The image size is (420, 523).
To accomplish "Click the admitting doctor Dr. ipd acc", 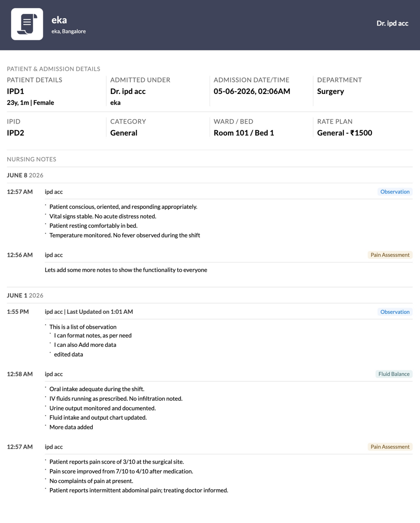I will click(x=128, y=91).
